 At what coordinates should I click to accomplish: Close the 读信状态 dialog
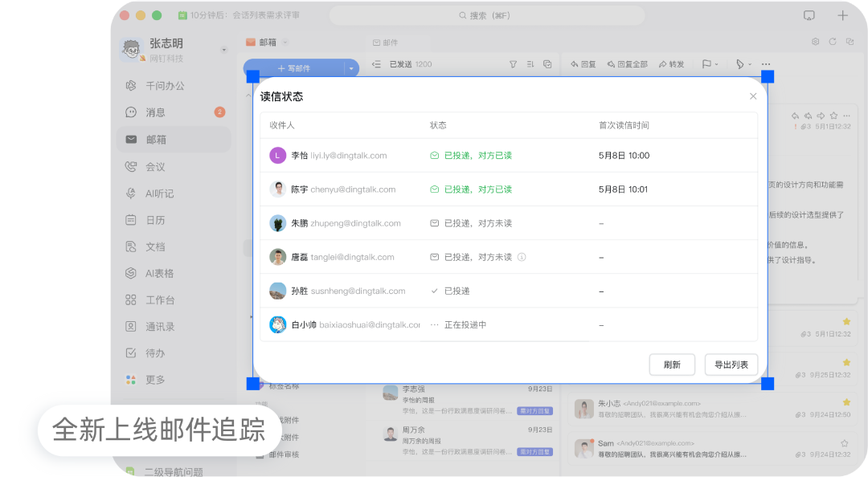[753, 96]
